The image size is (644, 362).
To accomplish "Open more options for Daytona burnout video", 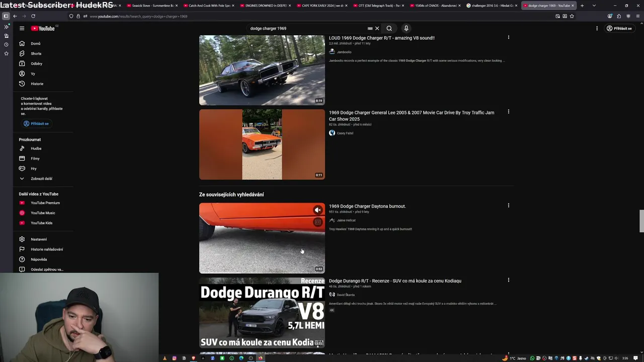I will [509, 205].
